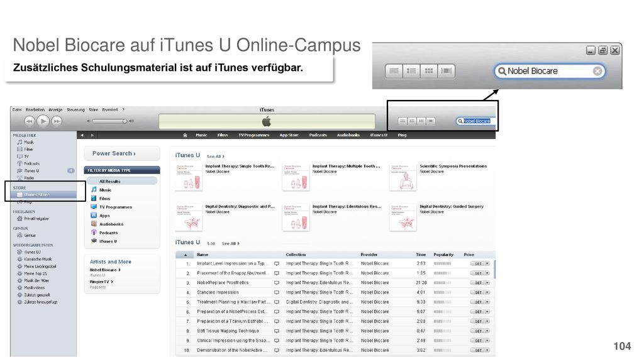Open GET dropdown arrow for Standard Impression

pos(487,293)
